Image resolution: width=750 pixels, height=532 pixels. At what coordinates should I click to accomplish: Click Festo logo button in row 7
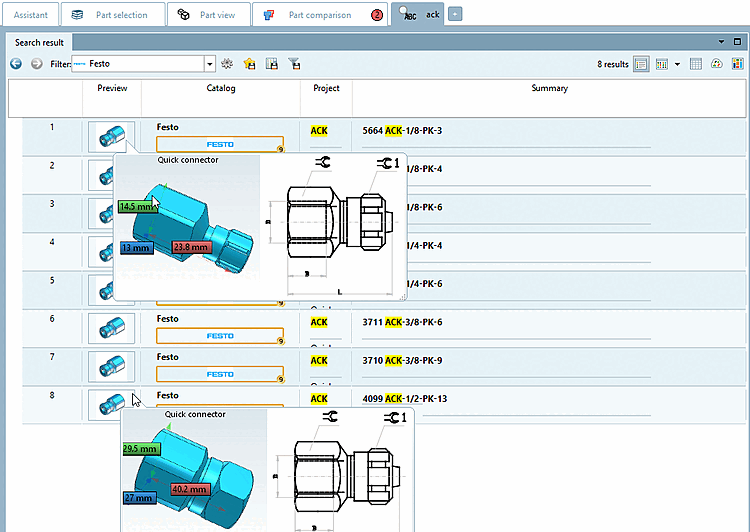220,374
